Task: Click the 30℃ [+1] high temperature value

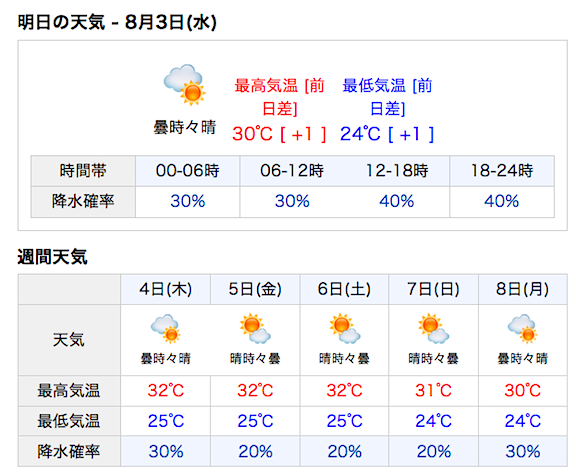Action: (x=279, y=134)
